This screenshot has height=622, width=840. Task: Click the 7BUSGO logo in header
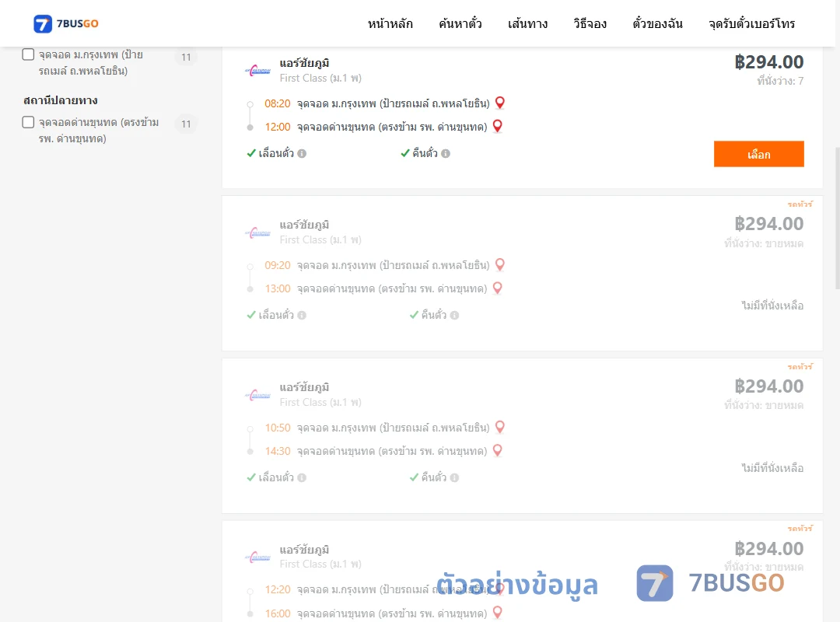click(66, 23)
